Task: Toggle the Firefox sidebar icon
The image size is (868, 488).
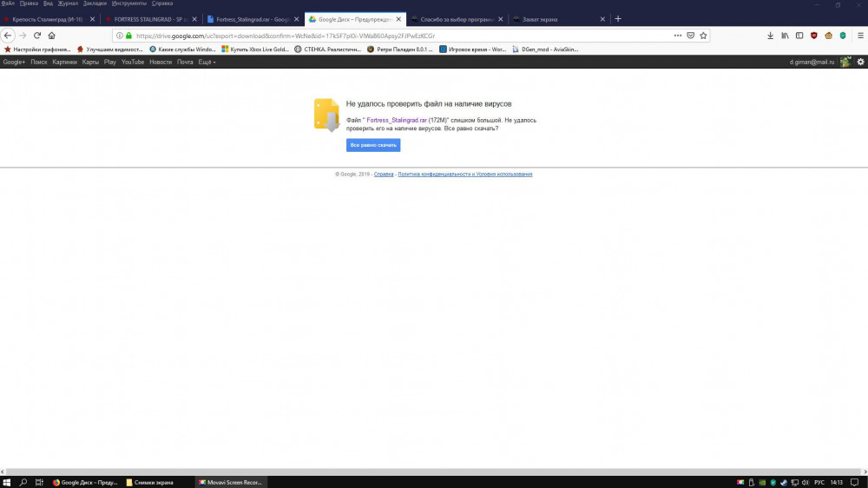Action: coord(799,36)
